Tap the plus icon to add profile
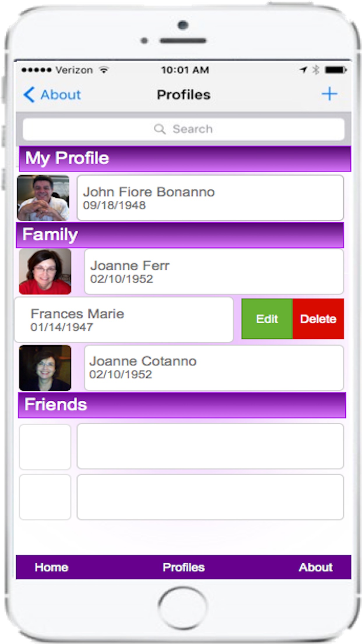Image resolution: width=362 pixels, height=644 pixels. pyautogui.click(x=329, y=94)
